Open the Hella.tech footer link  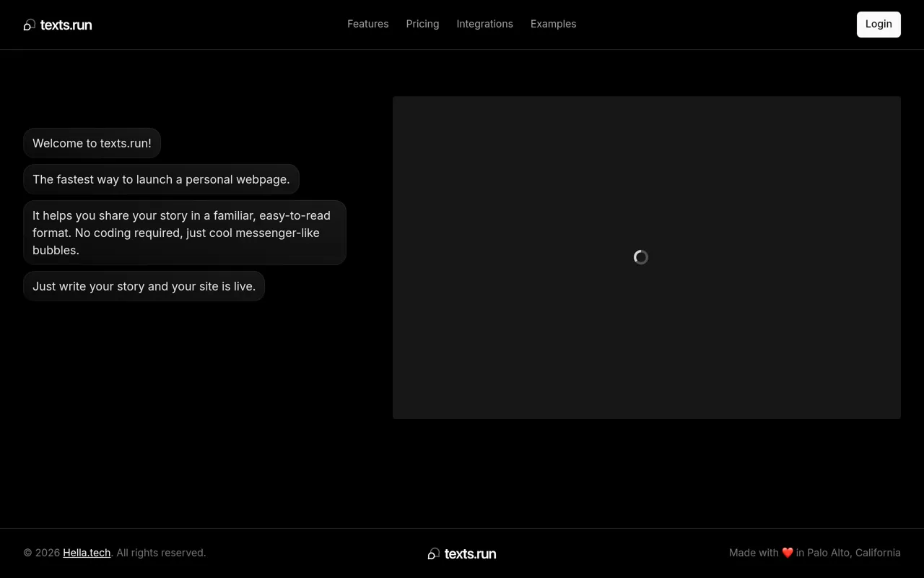[87, 553]
